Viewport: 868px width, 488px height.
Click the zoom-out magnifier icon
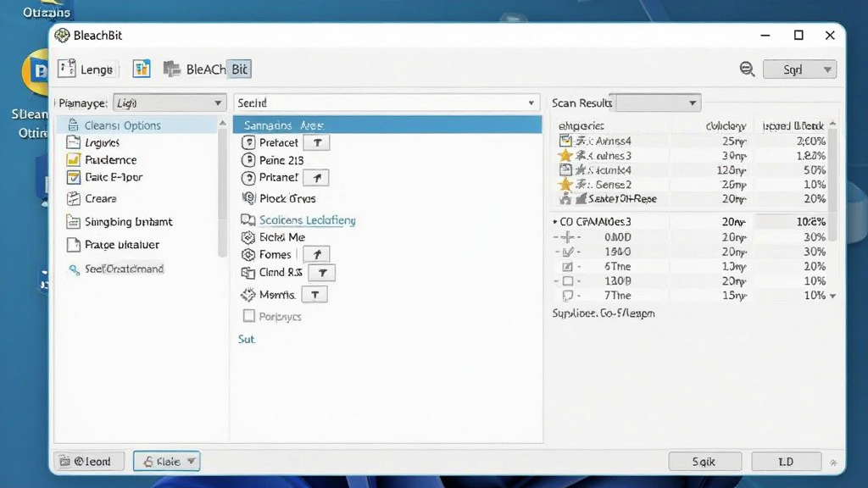[747, 69]
